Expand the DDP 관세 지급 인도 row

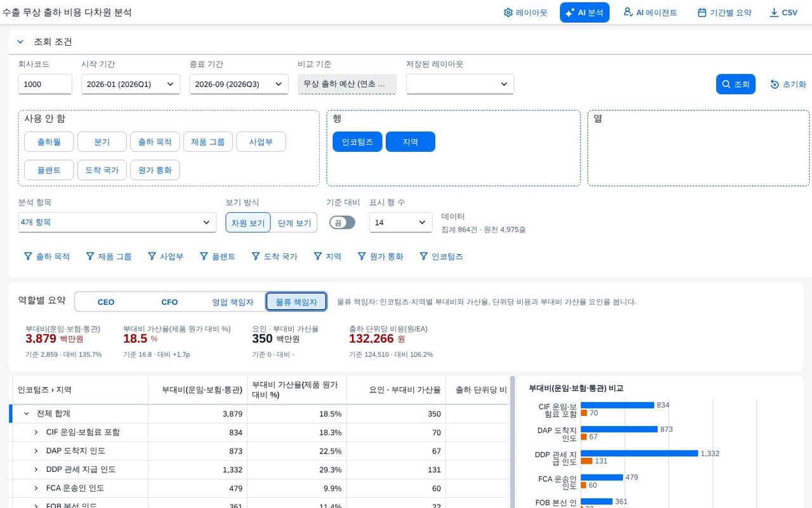coord(36,469)
